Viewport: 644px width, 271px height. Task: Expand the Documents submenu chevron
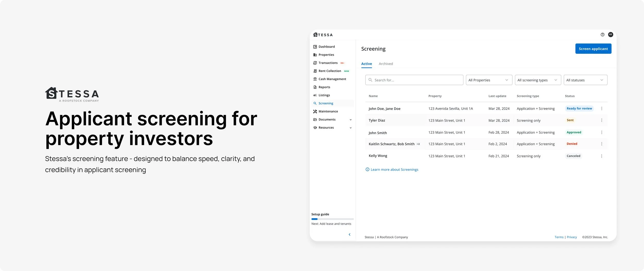[351, 120]
